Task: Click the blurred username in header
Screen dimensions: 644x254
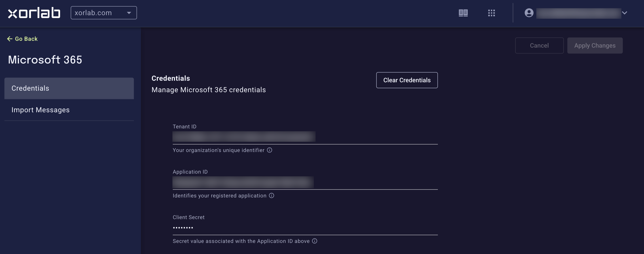Action: point(579,13)
